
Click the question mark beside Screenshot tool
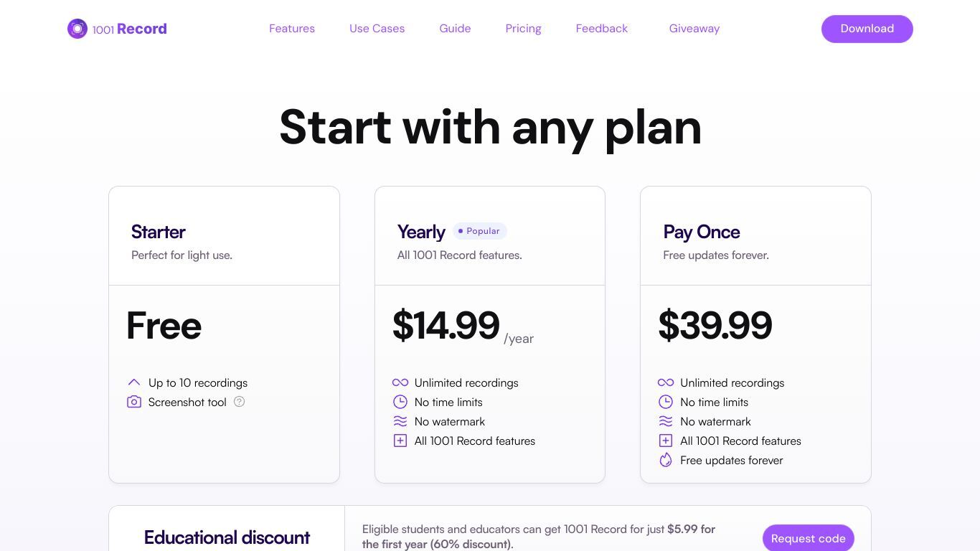pos(240,402)
